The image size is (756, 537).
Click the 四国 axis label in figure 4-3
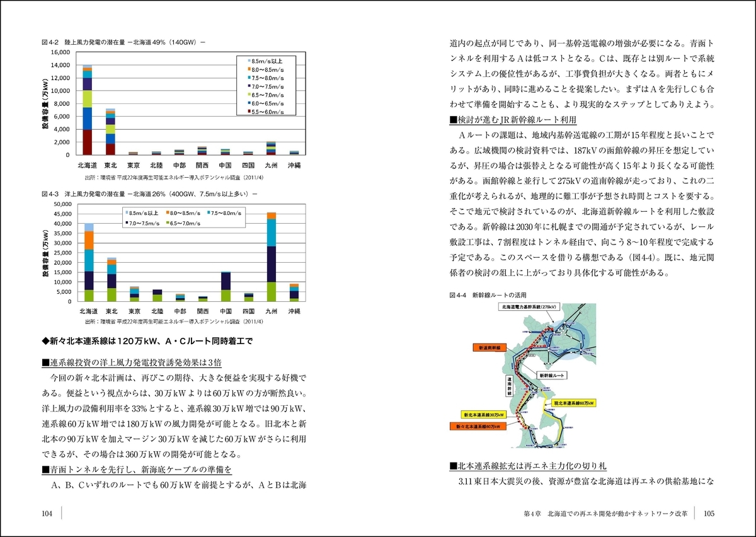click(x=249, y=311)
